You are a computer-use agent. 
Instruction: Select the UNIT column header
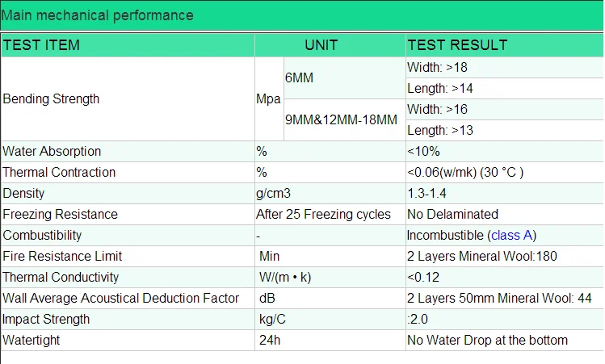point(321,45)
